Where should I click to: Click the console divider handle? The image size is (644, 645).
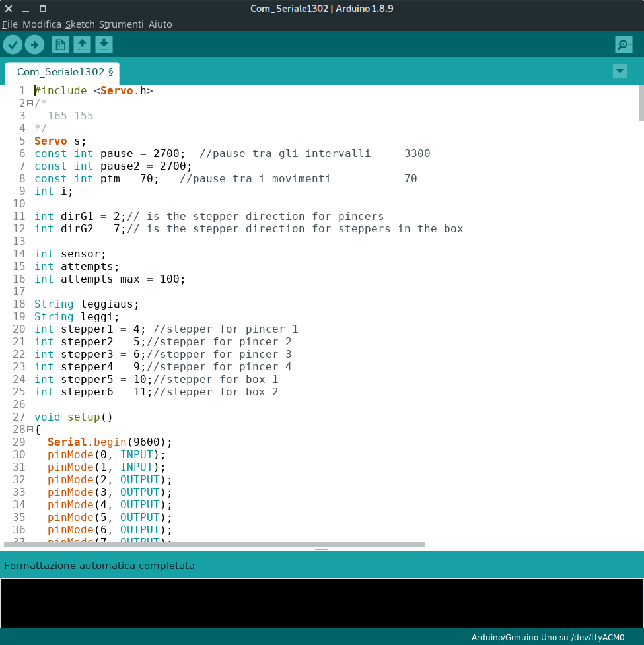point(322,549)
